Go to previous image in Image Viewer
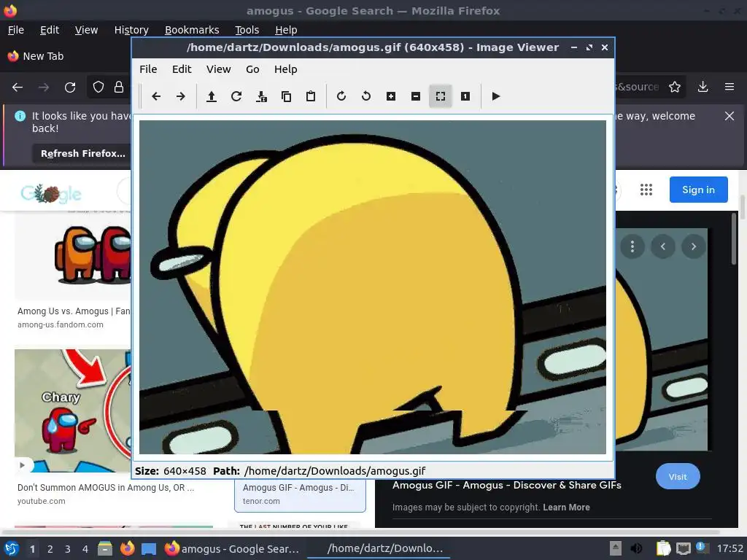Viewport: 747px width, 560px height. [x=156, y=97]
